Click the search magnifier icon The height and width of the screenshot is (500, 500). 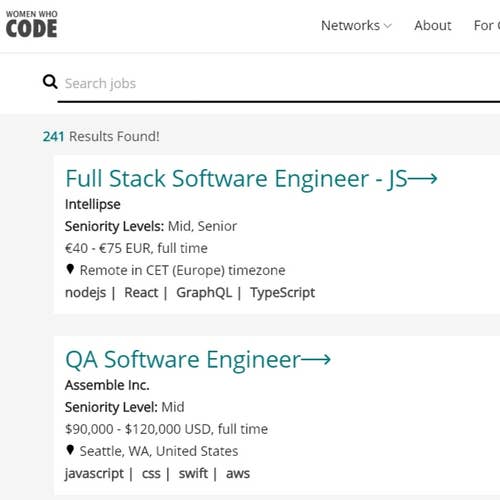pos(50,82)
